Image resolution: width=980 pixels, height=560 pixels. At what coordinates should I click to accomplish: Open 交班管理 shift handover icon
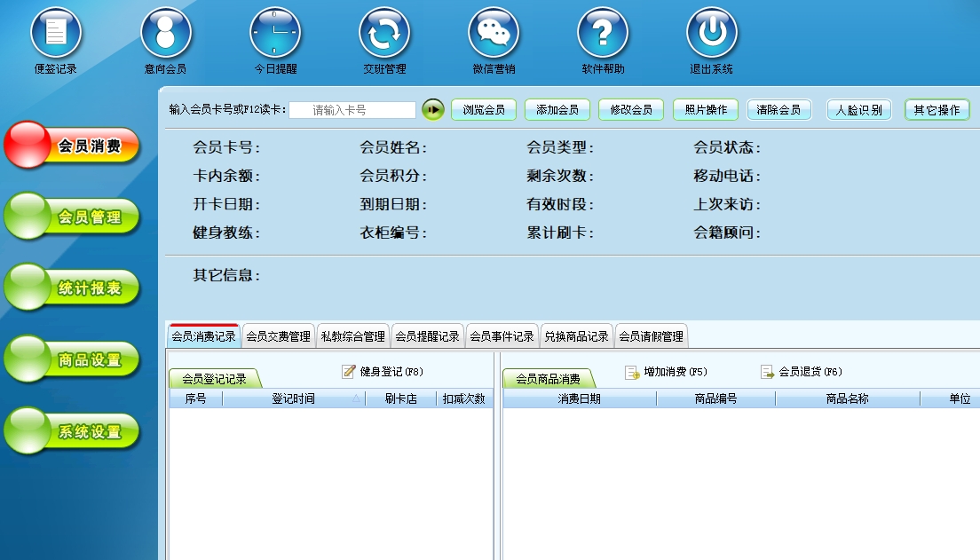coord(384,33)
